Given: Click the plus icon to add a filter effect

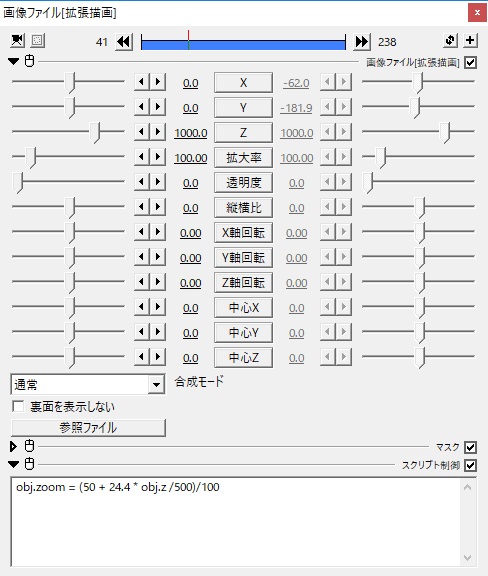Looking at the screenshot, I should tap(470, 40).
